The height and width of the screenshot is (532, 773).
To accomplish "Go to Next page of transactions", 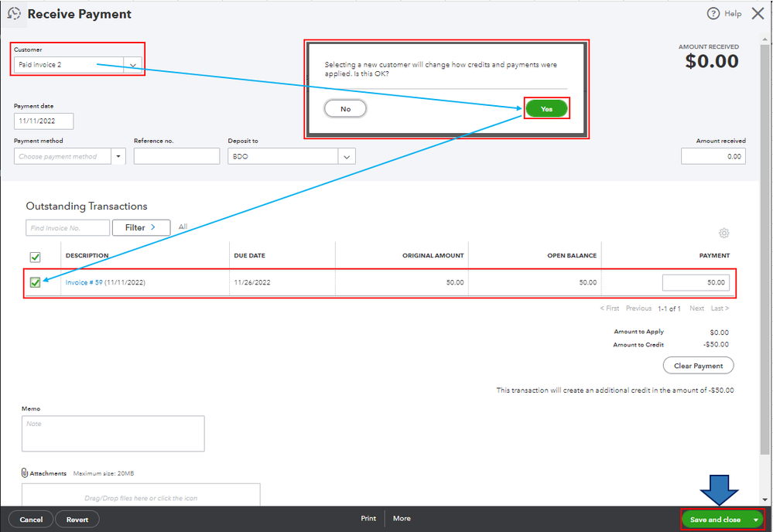I will [x=696, y=309].
